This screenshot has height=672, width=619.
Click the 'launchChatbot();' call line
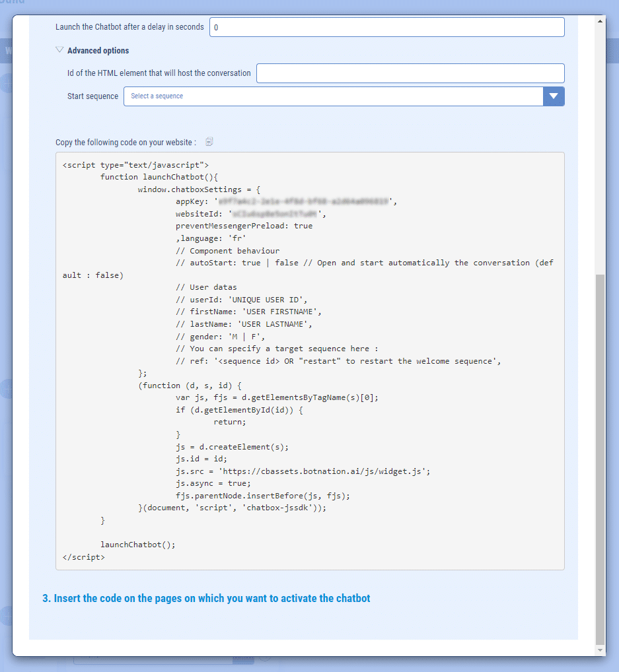coord(138,545)
